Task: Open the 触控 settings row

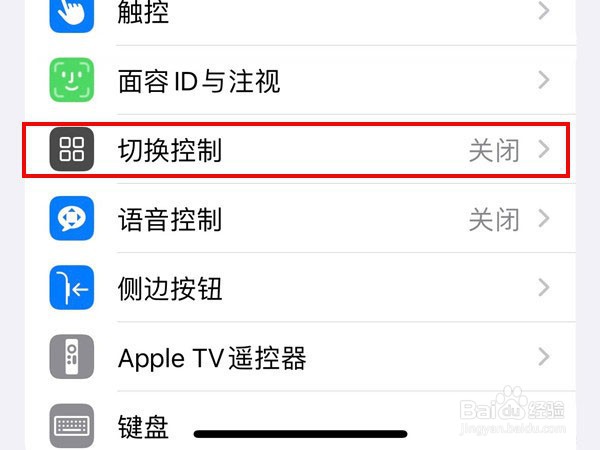Action: coord(300,11)
